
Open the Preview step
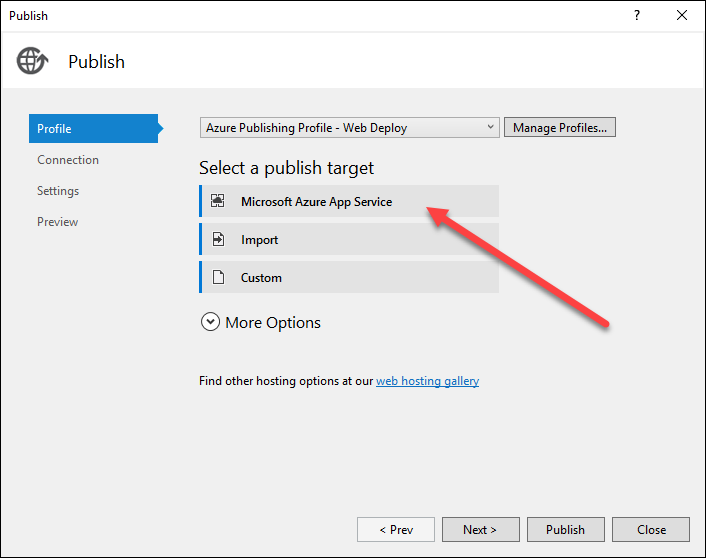[x=58, y=222]
